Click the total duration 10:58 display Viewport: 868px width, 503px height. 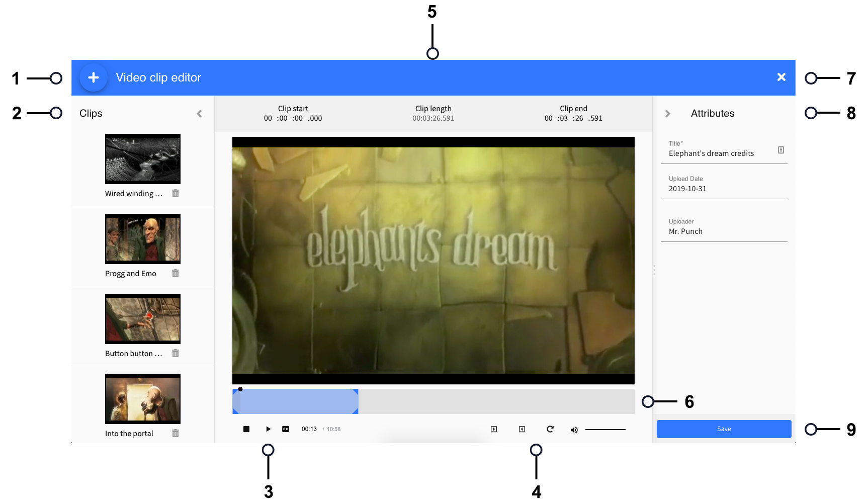(x=334, y=429)
